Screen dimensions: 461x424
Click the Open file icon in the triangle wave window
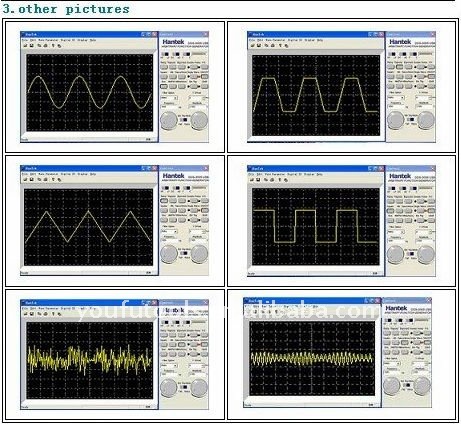(25, 179)
